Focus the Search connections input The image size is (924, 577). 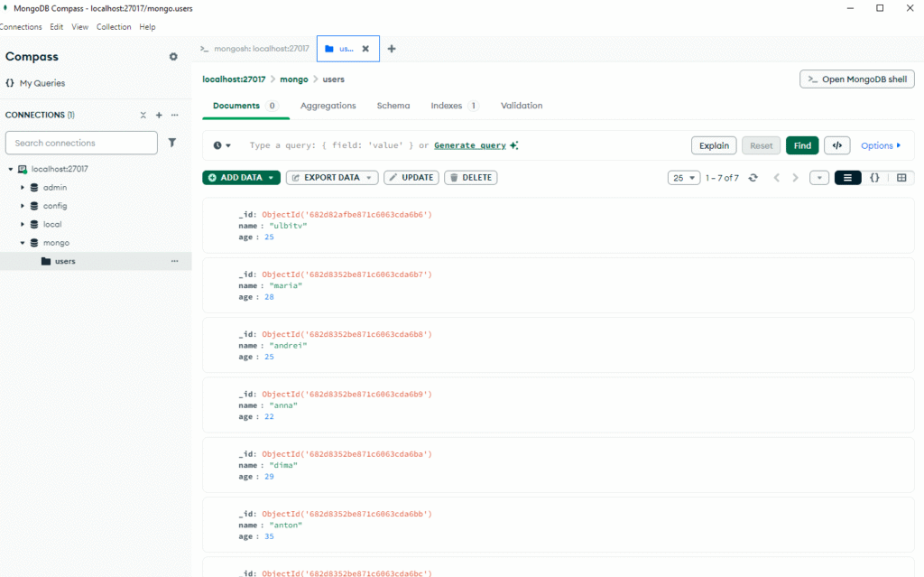[x=81, y=143]
